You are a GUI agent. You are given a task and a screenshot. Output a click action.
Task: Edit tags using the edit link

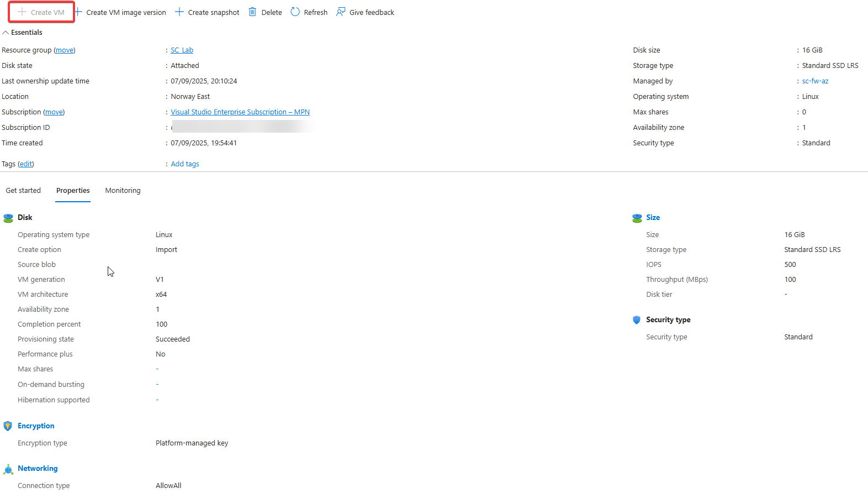(x=26, y=164)
